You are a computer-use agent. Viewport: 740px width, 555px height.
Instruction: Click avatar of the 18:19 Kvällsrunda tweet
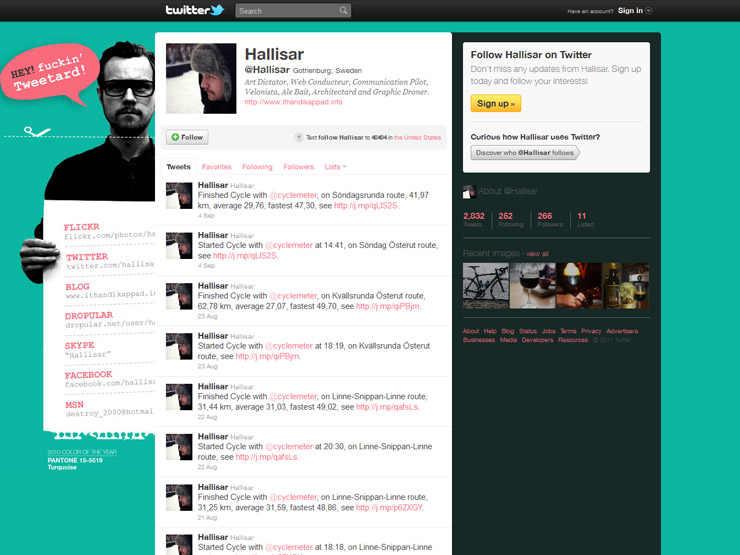179,346
